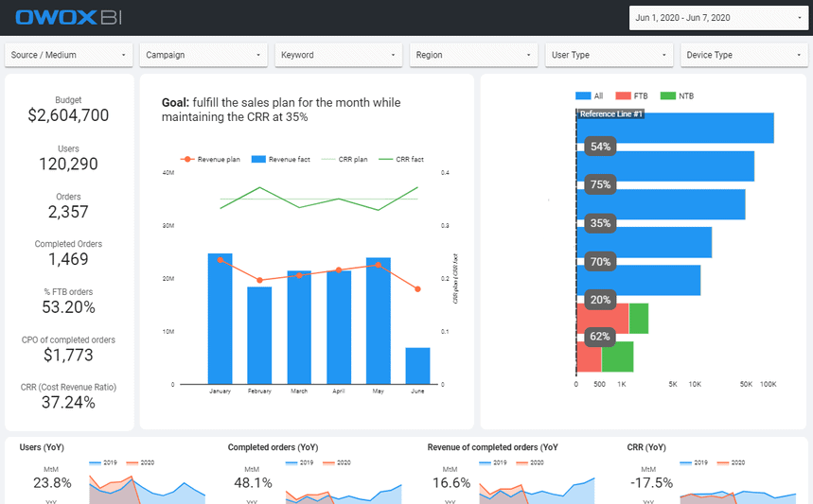Select Completed orders MtM value 48.1%
The height and width of the screenshot is (504, 813).
[x=253, y=483]
